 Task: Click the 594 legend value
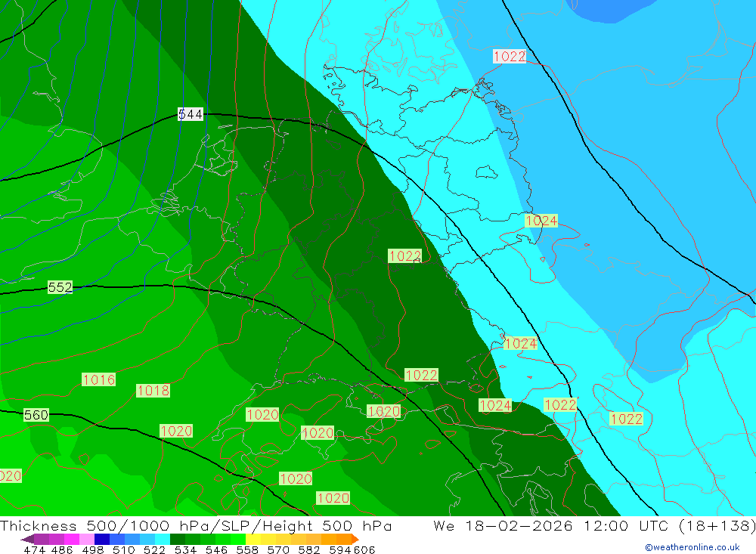tap(340, 549)
